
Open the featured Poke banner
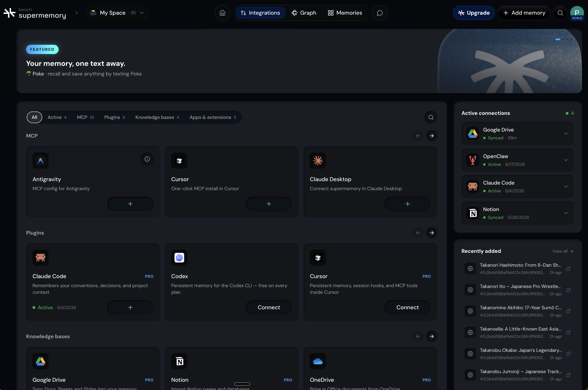299,61
